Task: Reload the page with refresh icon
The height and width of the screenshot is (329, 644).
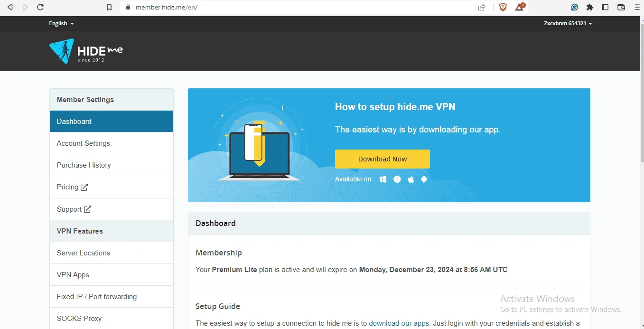Action: pyautogui.click(x=40, y=7)
